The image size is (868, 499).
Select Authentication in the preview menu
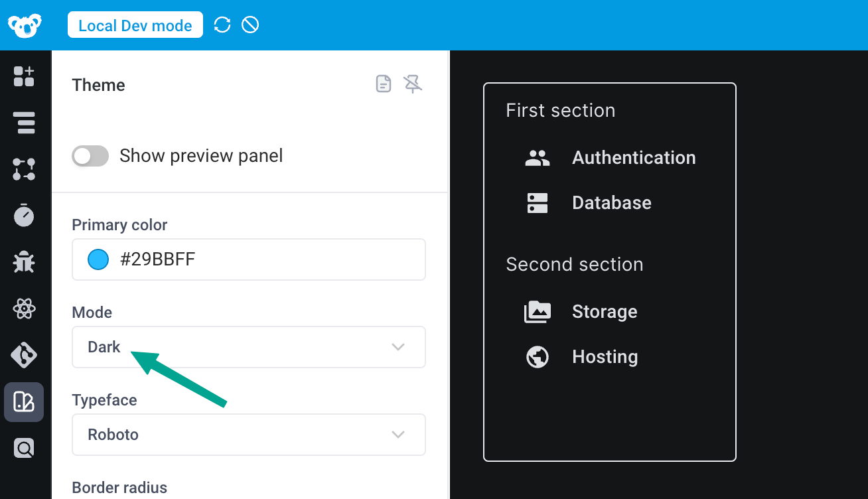(x=633, y=157)
